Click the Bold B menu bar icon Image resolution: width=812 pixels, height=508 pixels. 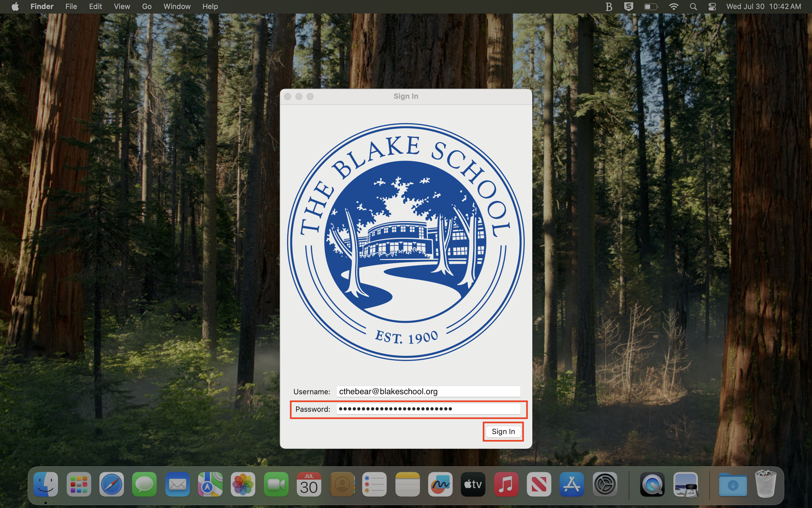point(609,6)
